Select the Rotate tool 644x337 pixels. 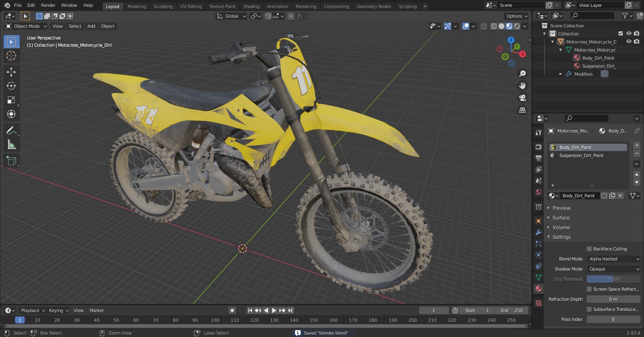pos(11,86)
